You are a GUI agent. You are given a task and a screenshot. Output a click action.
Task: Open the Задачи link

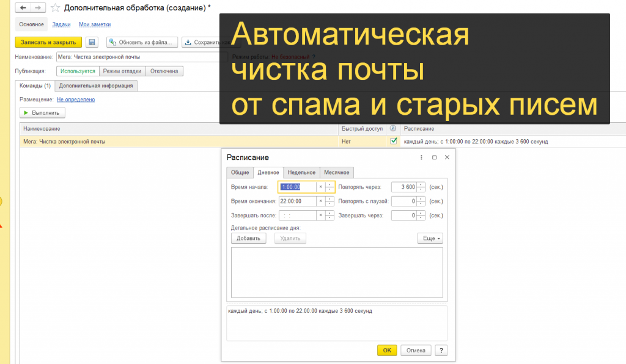coord(61,24)
